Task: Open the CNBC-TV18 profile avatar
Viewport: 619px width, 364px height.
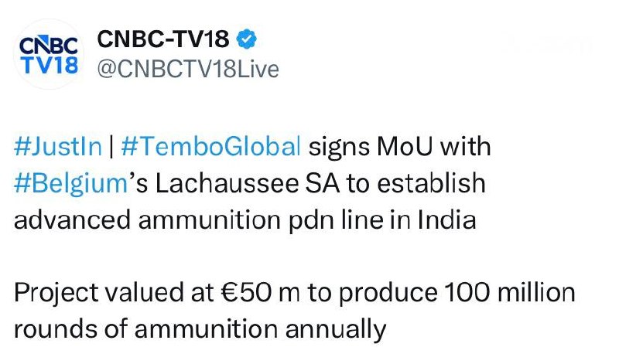Action: click(x=49, y=54)
